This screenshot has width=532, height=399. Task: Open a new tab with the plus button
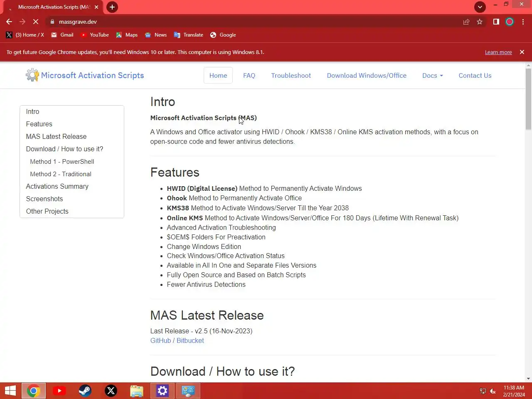click(x=112, y=7)
